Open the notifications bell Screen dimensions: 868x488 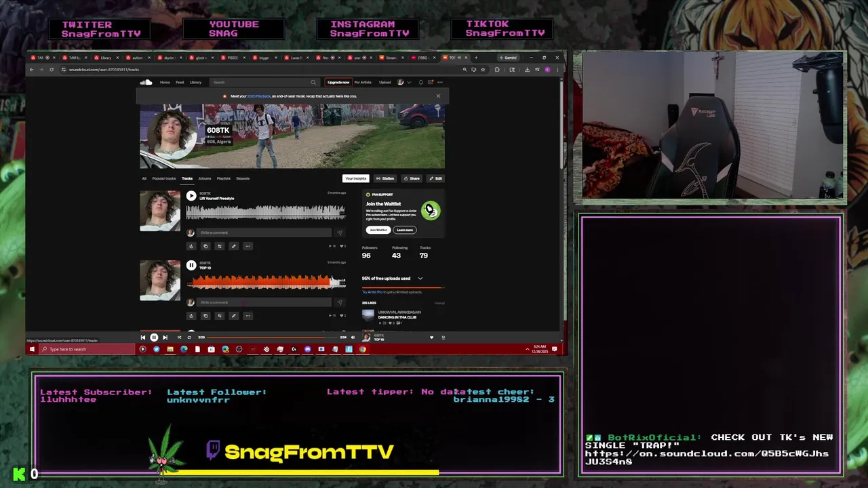pos(420,82)
